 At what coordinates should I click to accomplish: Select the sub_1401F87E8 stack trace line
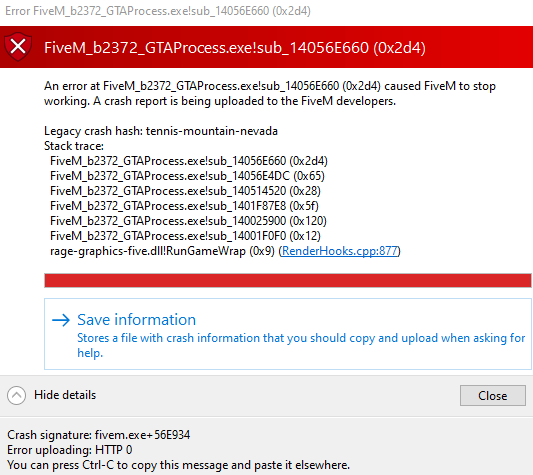(x=184, y=206)
